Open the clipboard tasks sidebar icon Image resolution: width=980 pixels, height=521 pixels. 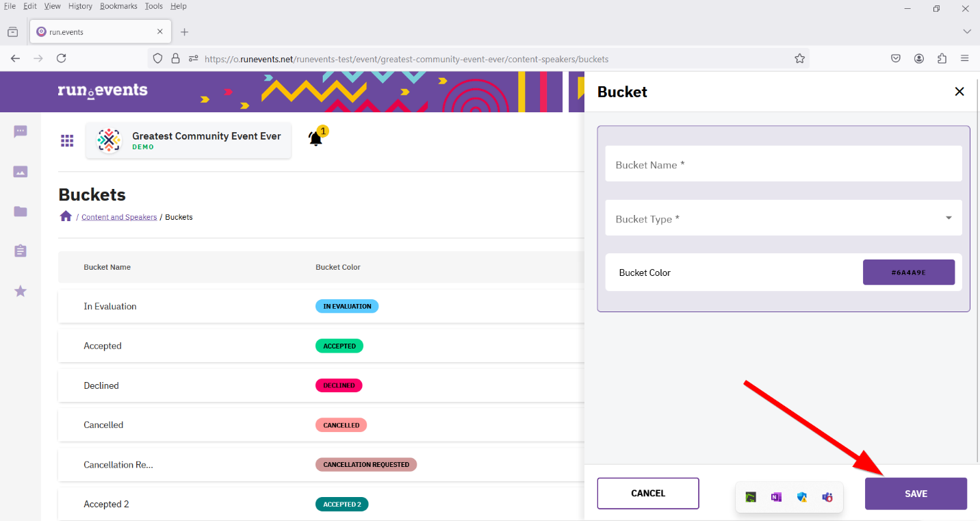tap(21, 251)
